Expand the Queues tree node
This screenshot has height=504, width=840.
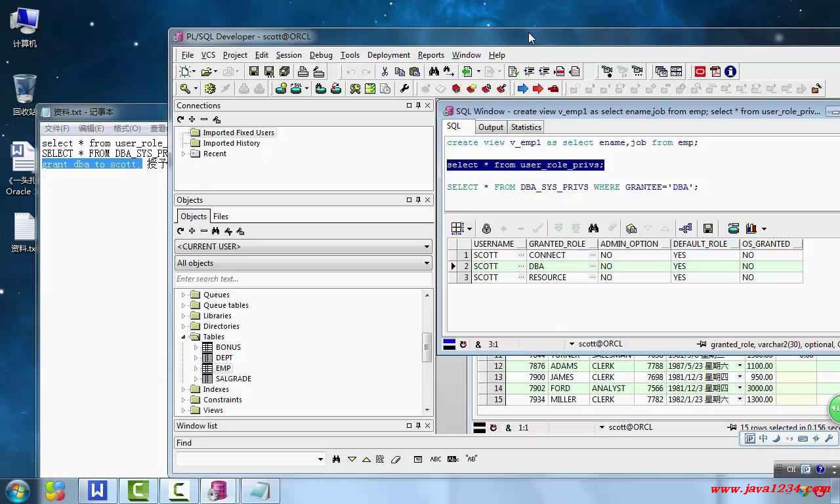pos(184,295)
